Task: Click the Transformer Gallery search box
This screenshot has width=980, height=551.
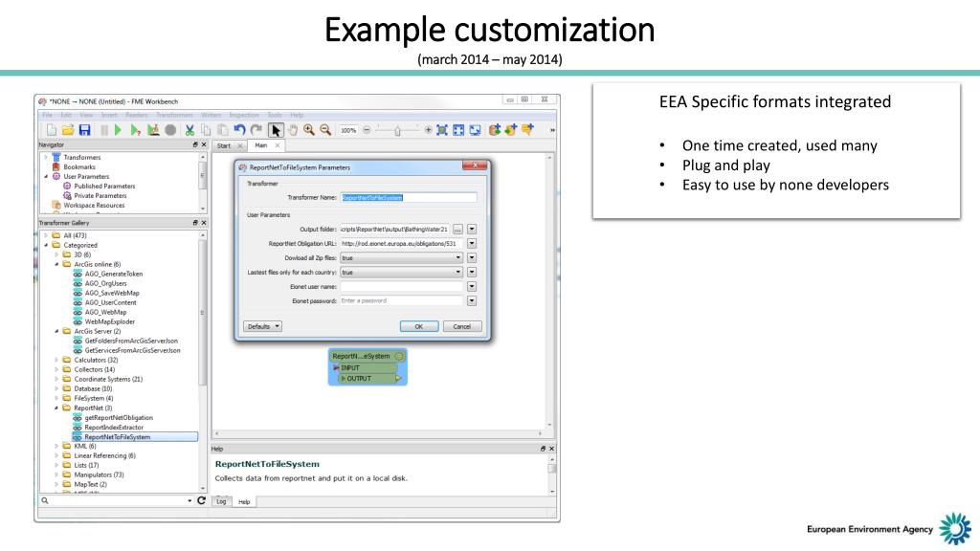Action: (x=117, y=500)
